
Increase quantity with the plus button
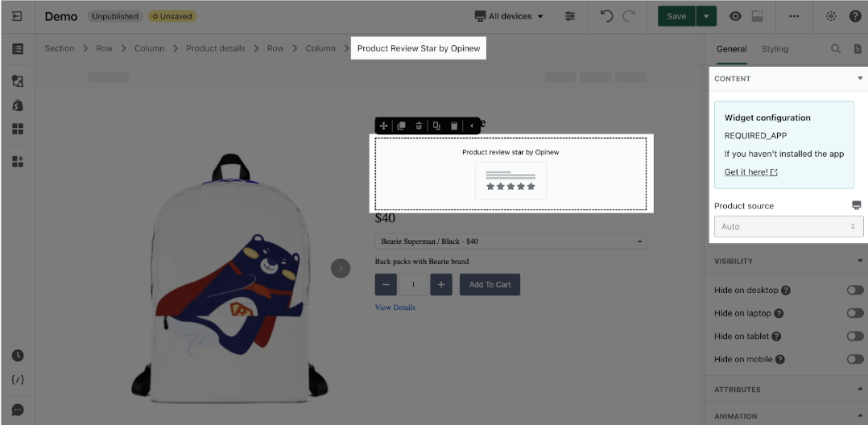coord(441,284)
